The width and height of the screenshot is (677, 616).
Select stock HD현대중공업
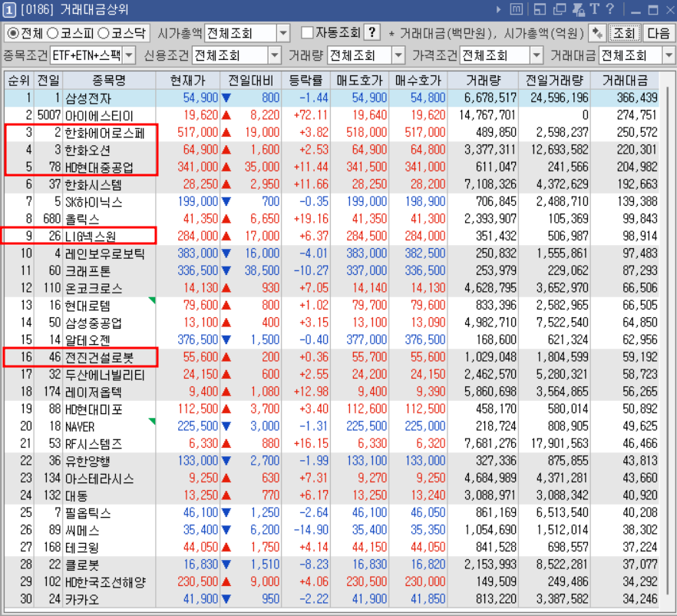pos(99,167)
